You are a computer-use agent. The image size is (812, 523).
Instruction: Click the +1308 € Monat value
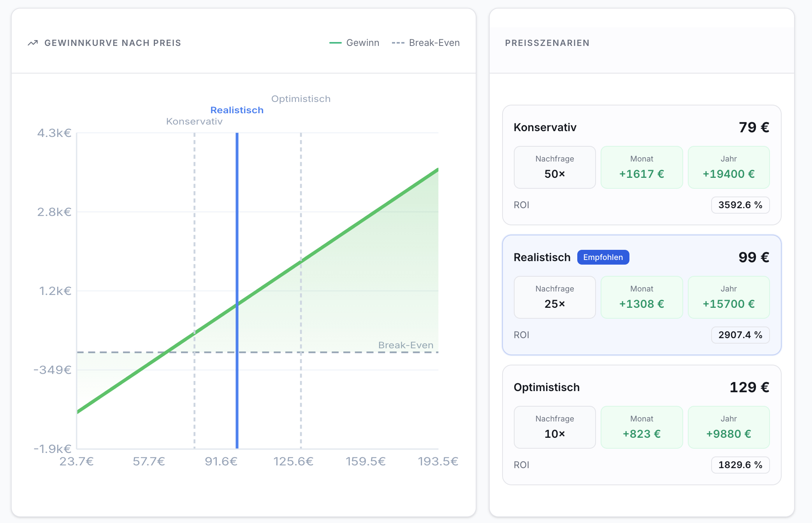pos(642,304)
